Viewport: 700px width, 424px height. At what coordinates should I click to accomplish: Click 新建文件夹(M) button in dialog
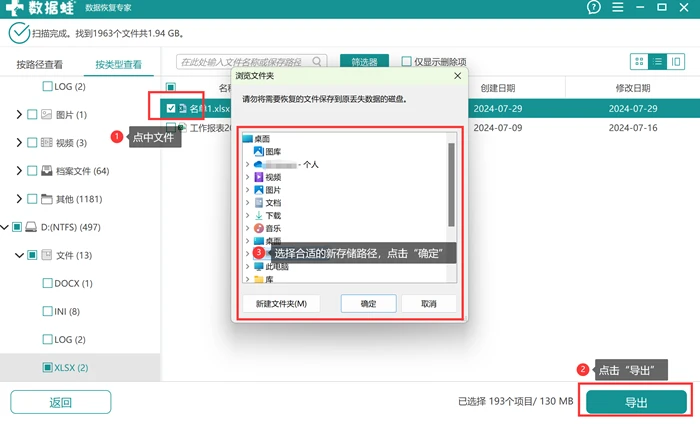tap(281, 304)
